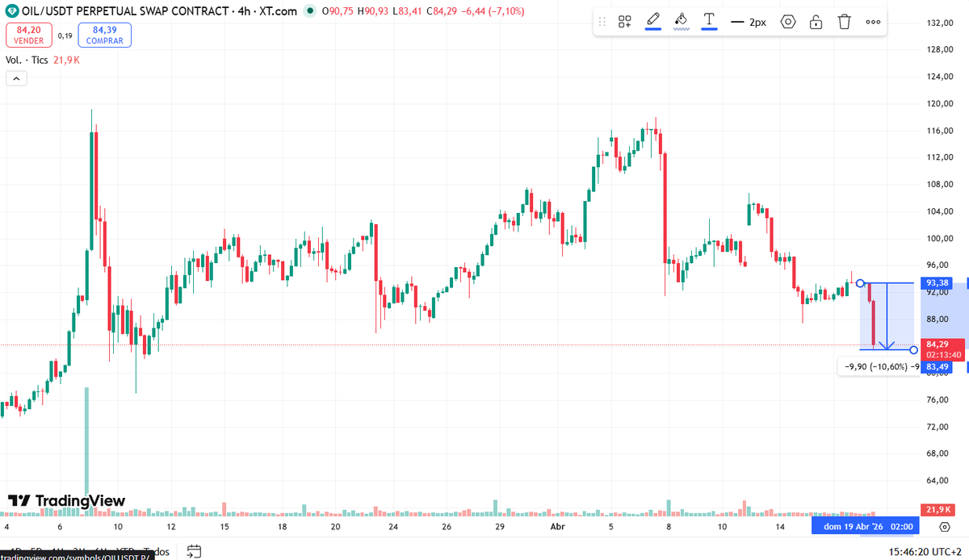Click the measurement result -9,90 (-10,60%) label
The height and width of the screenshot is (560, 969).
point(879,366)
